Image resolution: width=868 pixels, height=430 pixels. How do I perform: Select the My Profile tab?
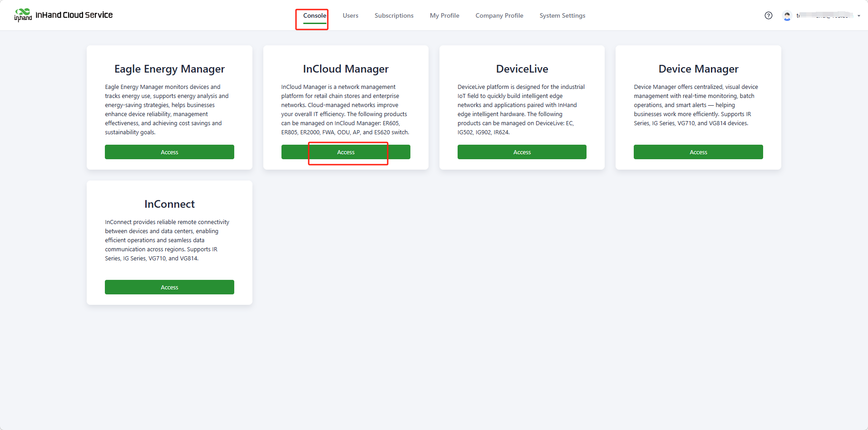[x=444, y=15]
